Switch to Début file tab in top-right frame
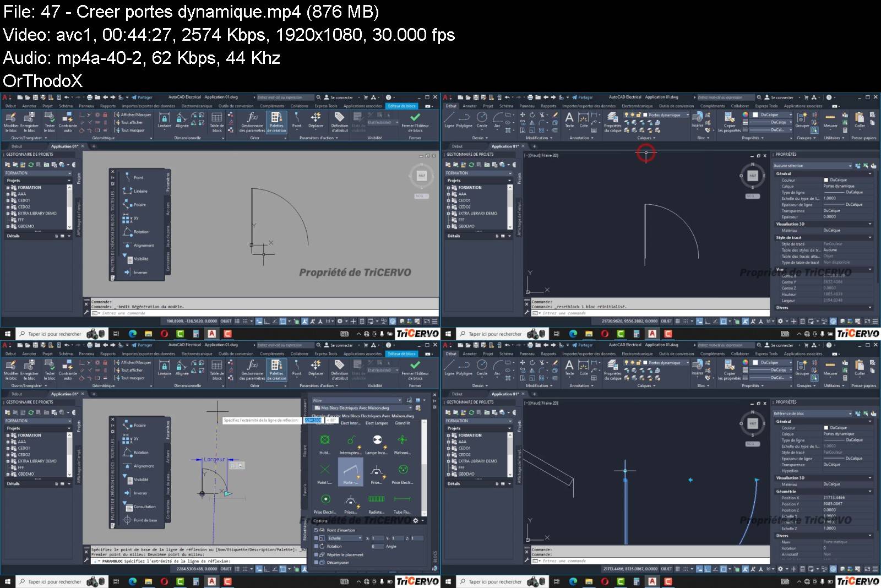 (x=457, y=146)
